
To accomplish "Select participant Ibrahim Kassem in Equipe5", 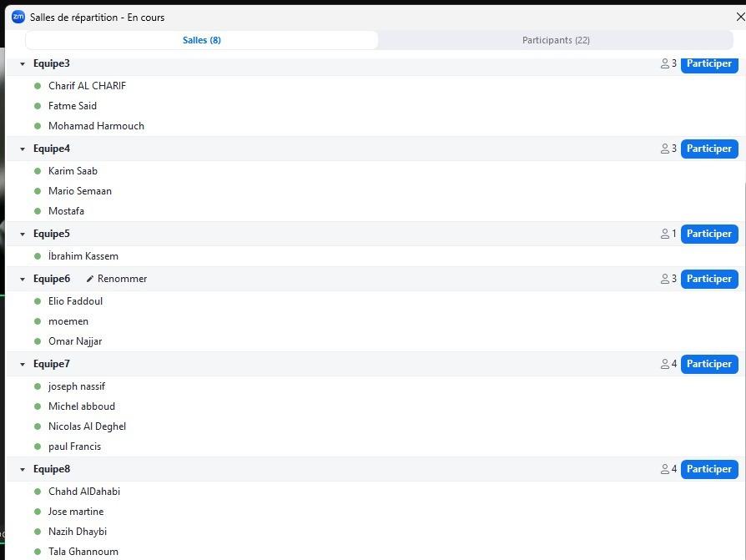I will [83, 256].
